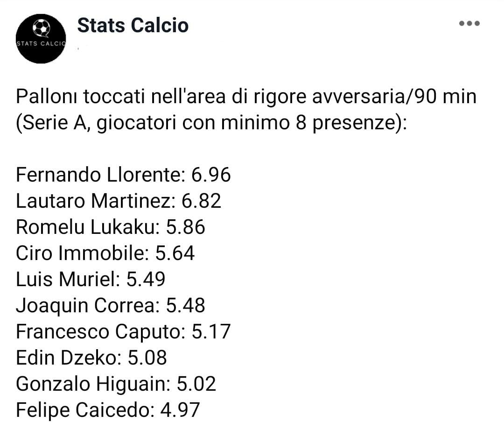
Task: Click the Francesco Caputo name
Action: click(x=101, y=331)
